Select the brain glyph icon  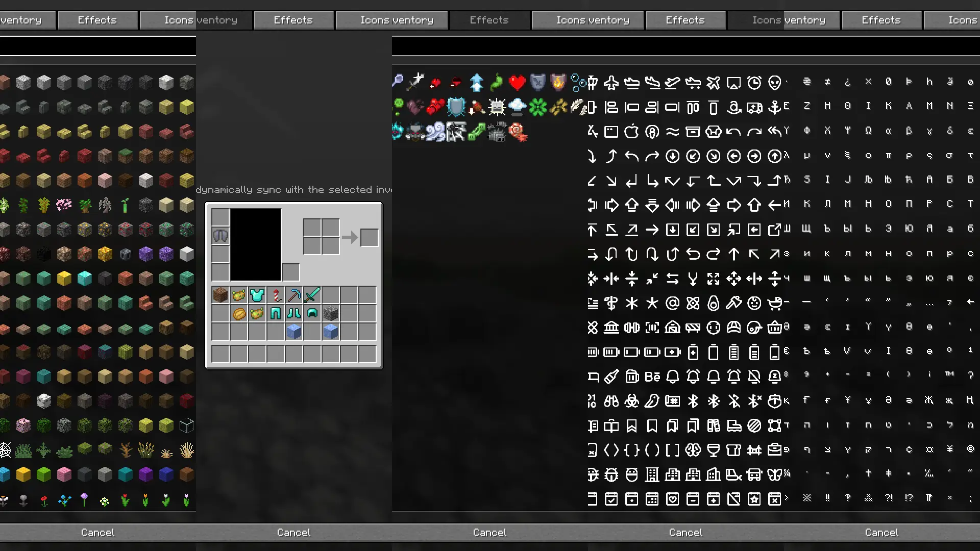(693, 449)
